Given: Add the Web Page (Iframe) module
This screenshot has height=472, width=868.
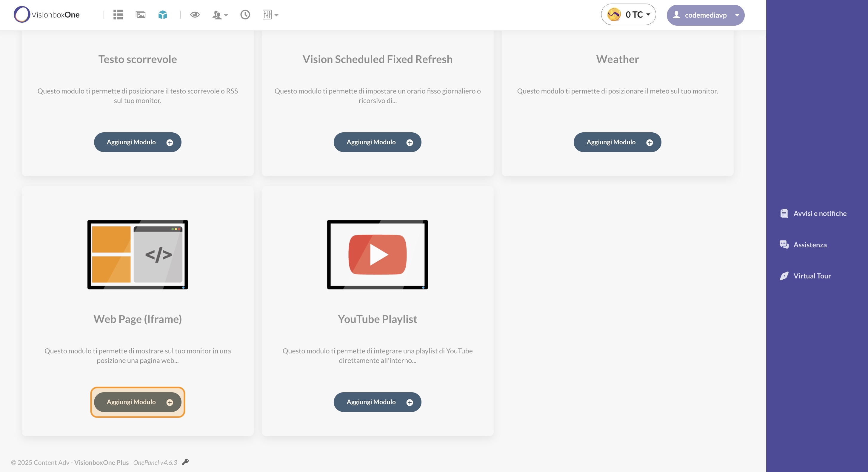Looking at the screenshot, I should pos(138,402).
